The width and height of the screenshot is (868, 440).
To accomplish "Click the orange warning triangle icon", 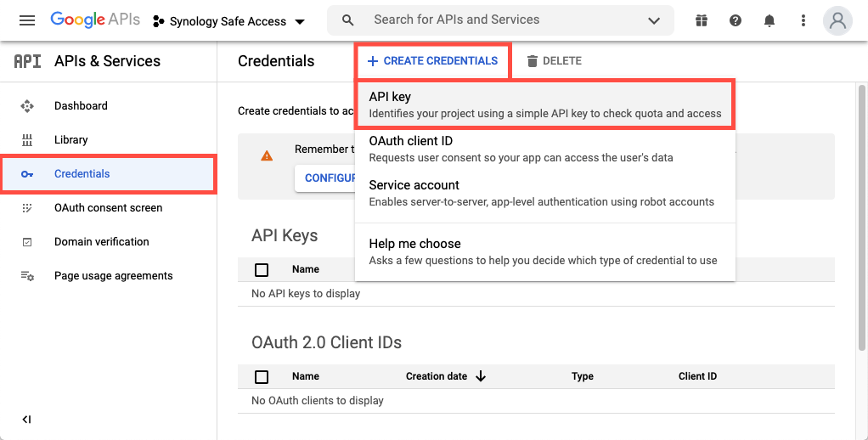I will click(x=267, y=155).
